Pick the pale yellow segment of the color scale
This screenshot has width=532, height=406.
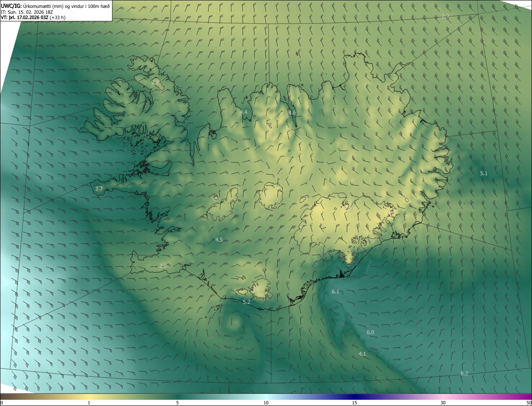[89, 396]
